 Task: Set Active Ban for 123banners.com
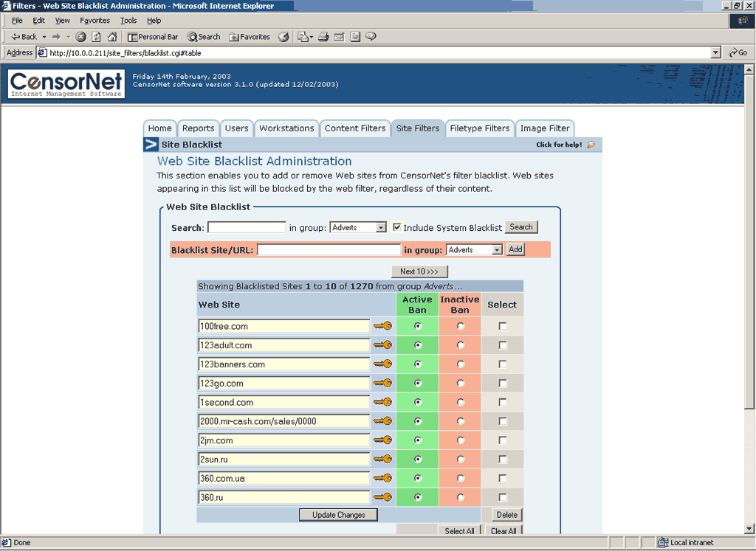[418, 364]
